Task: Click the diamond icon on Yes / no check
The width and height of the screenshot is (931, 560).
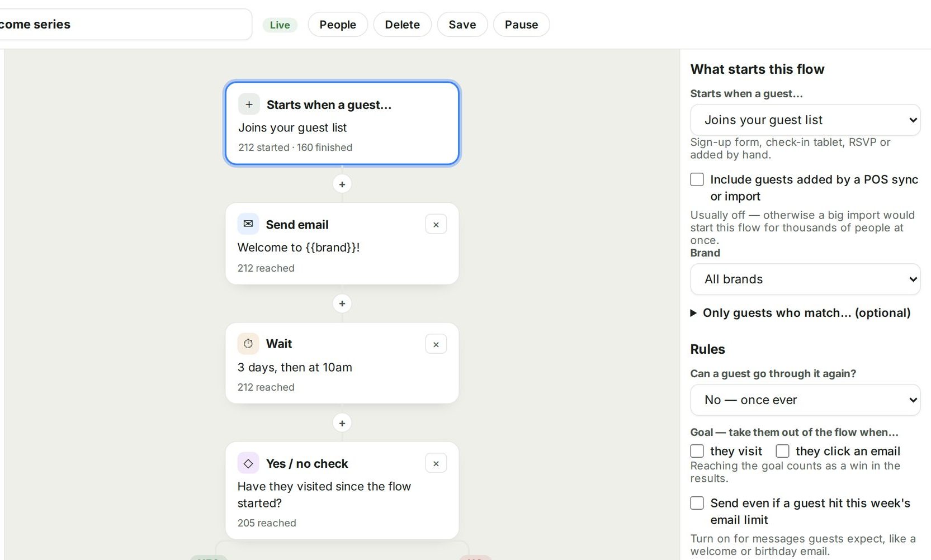Action: click(x=248, y=463)
